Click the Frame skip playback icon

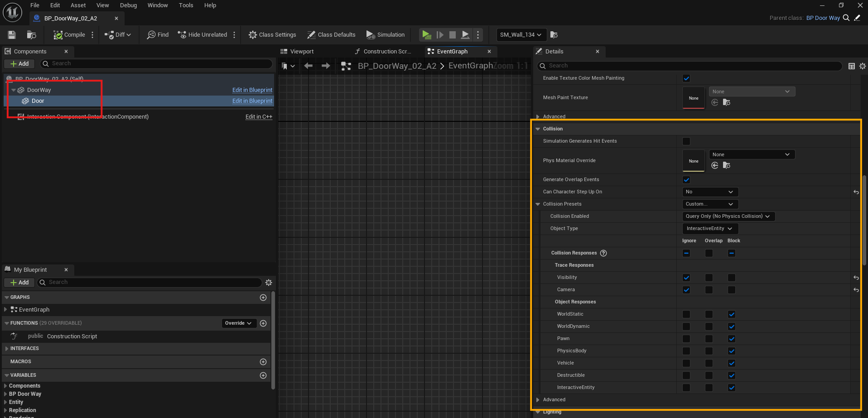click(x=439, y=35)
